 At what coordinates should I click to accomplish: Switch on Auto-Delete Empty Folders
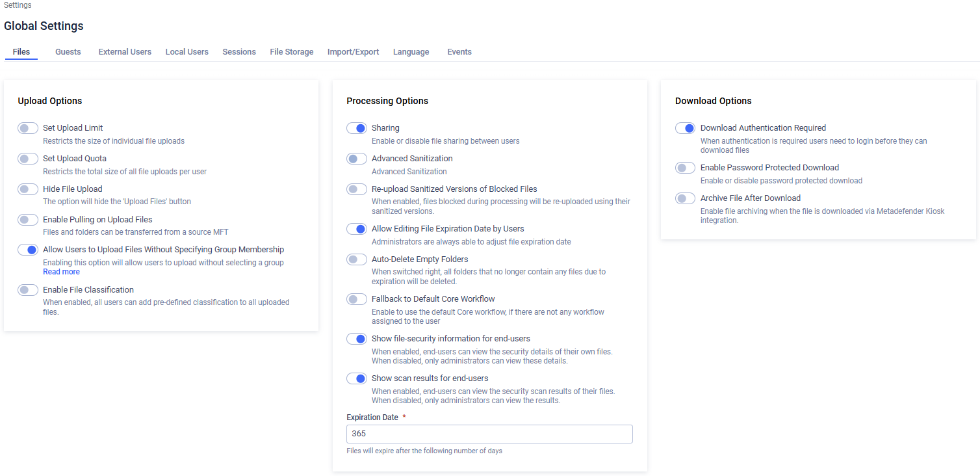tap(357, 259)
